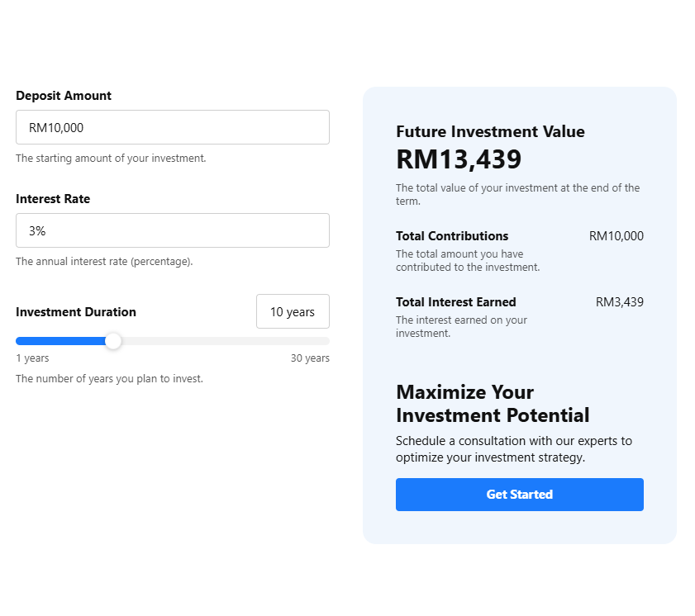Click the 1 years minimum slider label
Image resolution: width=695 pixels, height=616 pixels.
pos(32,358)
